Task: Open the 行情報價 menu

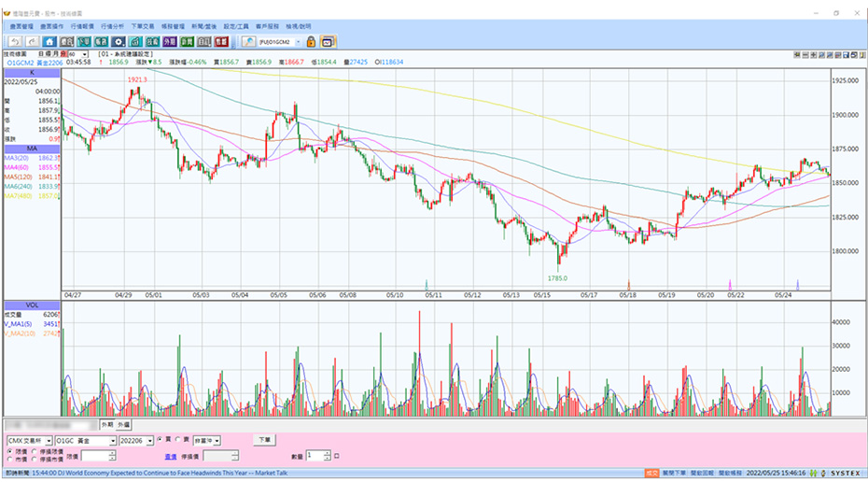Action: tap(82, 26)
